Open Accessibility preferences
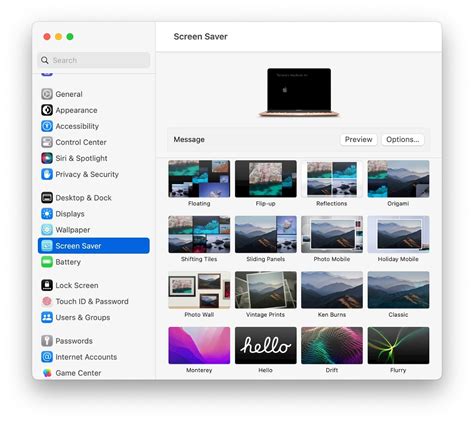This screenshot has width=474, height=422. [x=94, y=126]
